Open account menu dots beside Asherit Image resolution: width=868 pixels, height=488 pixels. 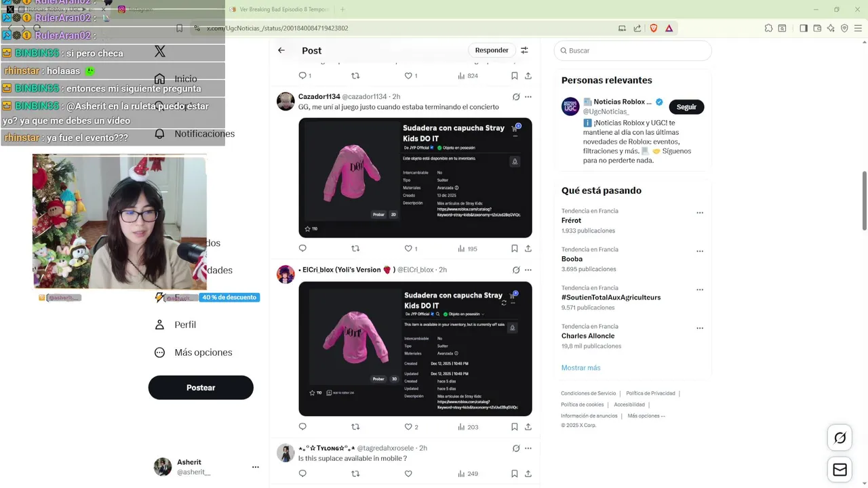[x=256, y=467]
